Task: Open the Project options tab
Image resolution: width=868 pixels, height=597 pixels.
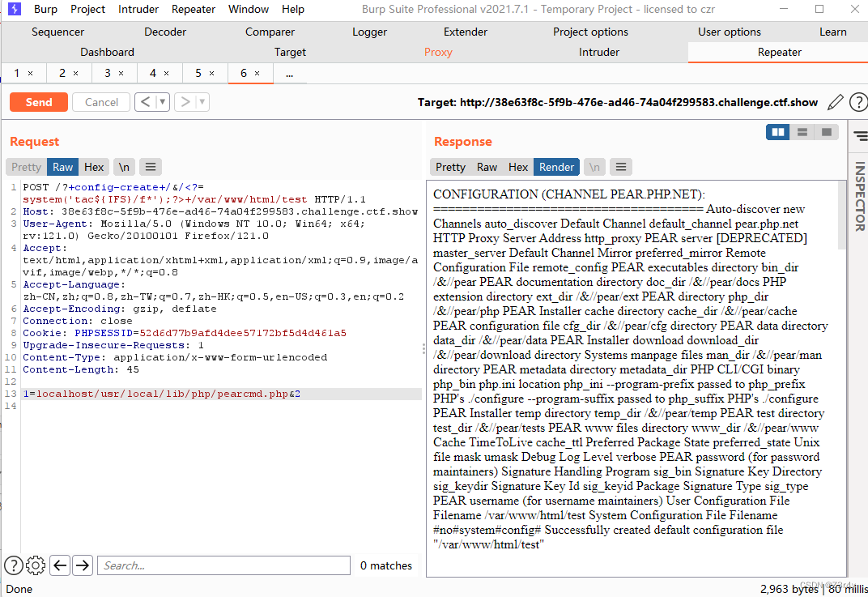Action: (590, 32)
